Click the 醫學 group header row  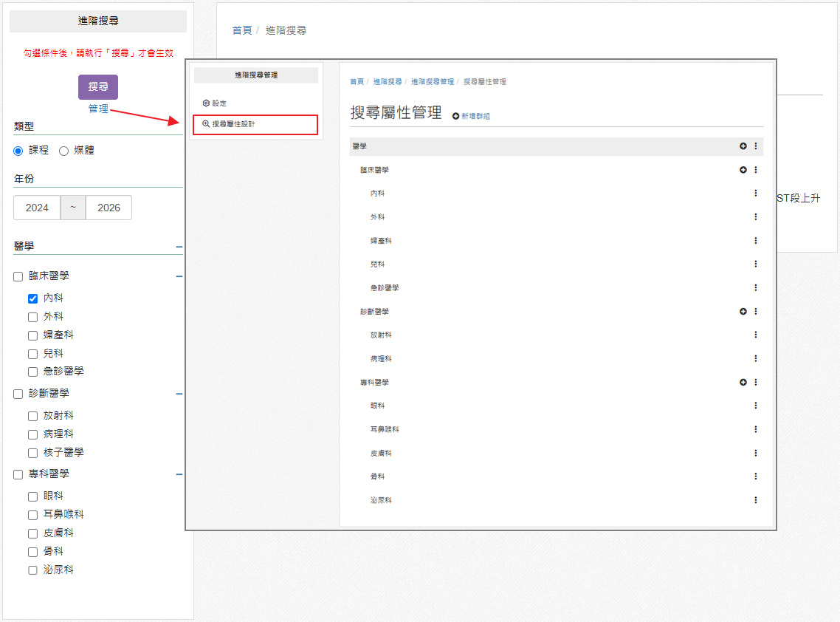click(556, 146)
